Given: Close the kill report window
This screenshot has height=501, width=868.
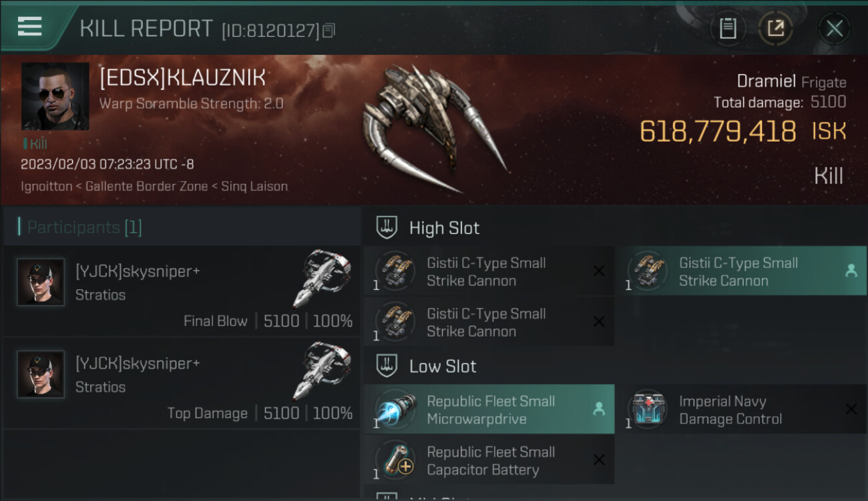Looking at the screenshot, I should click(x=834, y=29).
